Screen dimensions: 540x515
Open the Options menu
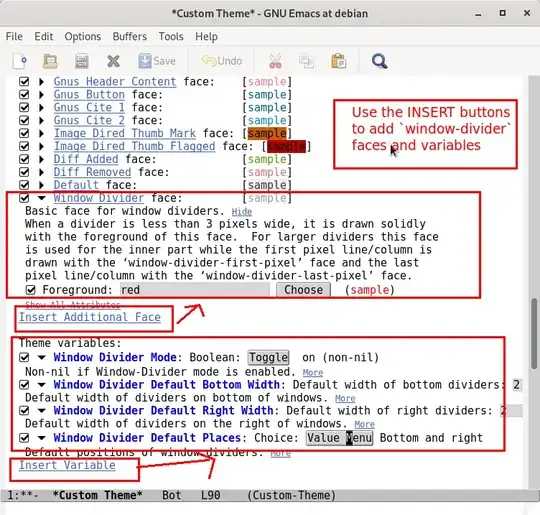pyautogui.click(x=83, y=37)
